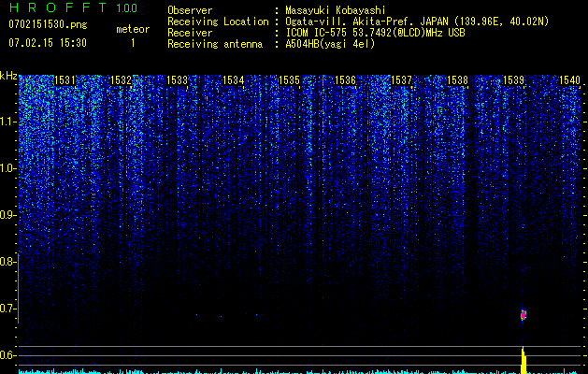Click the observer name Masayuki Kobayashi
588x374 pixels.
335,10
